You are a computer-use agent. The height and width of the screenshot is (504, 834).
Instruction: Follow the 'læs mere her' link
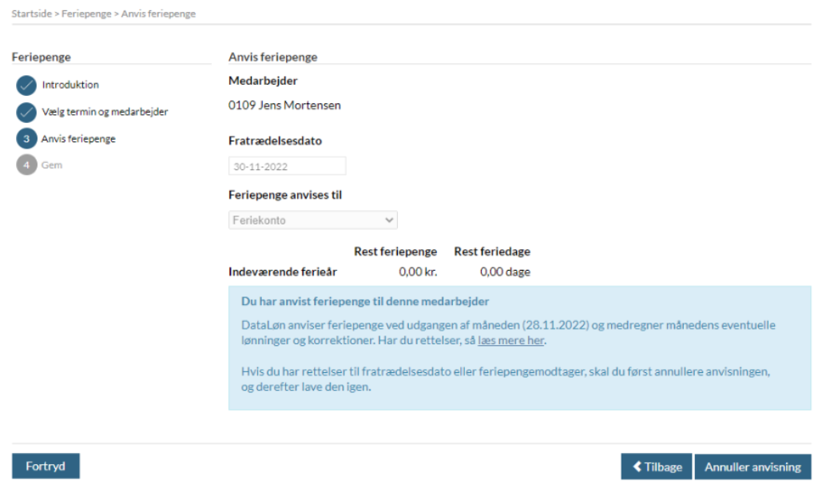(510, 341)
